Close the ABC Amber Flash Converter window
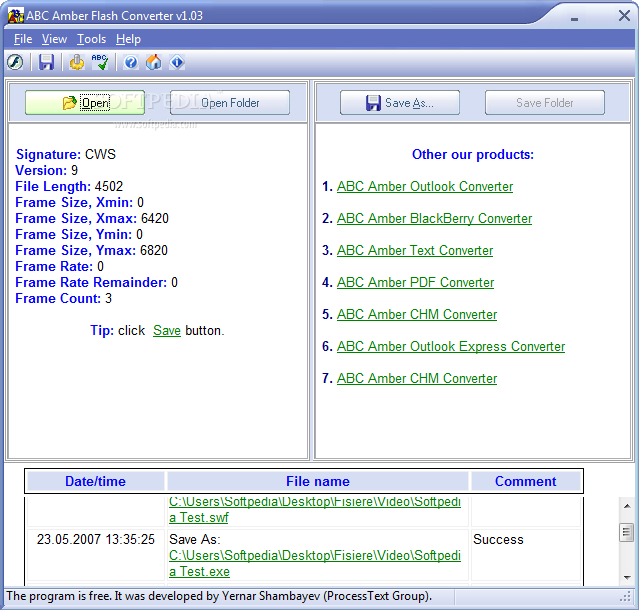The width and height of the screenshot is (639, 610). point(624,16)
